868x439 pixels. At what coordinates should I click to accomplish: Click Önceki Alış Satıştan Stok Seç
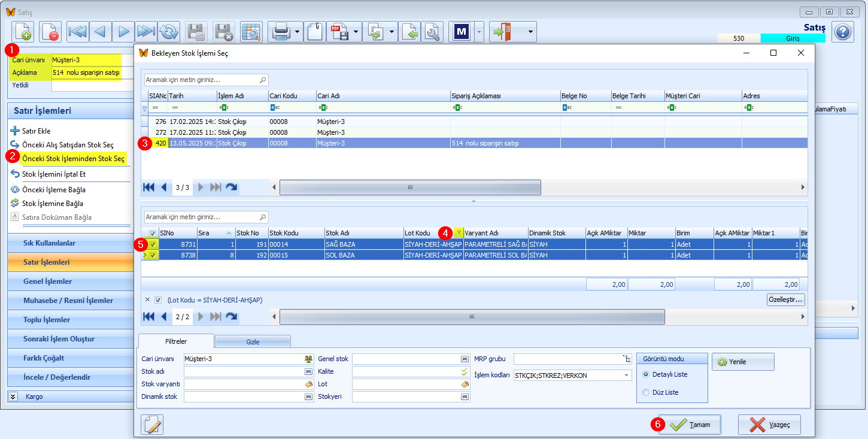(68, 145)
